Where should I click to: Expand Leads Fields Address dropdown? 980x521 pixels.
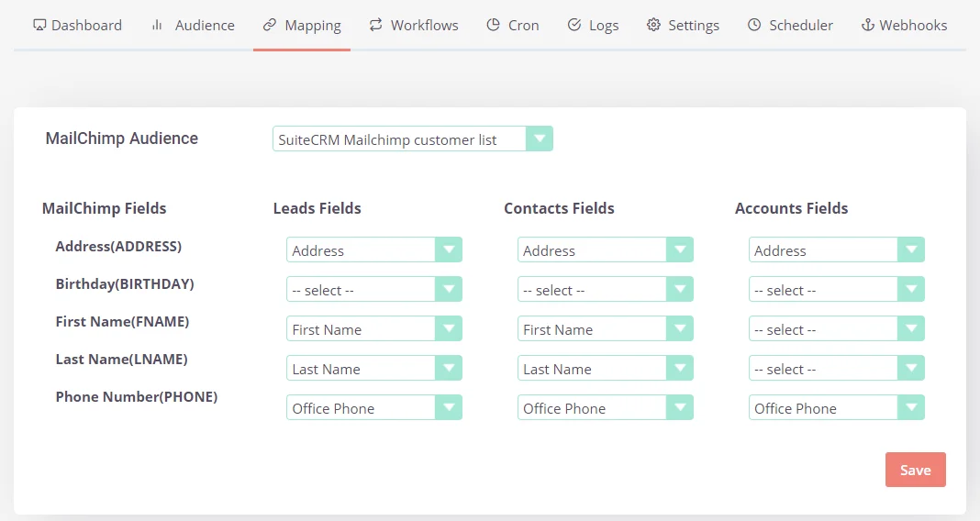373,250
